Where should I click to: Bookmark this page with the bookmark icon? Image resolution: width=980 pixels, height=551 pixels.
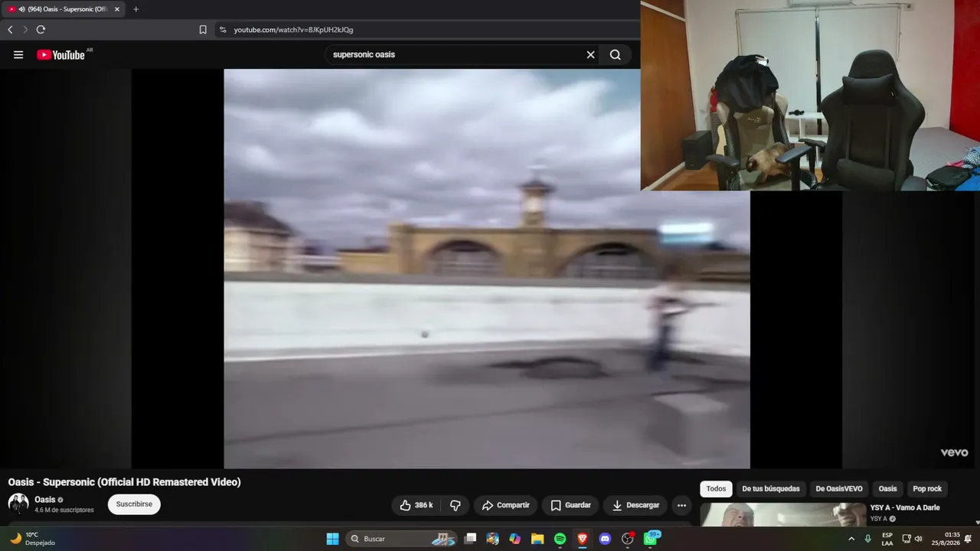[x=203, y=30]
